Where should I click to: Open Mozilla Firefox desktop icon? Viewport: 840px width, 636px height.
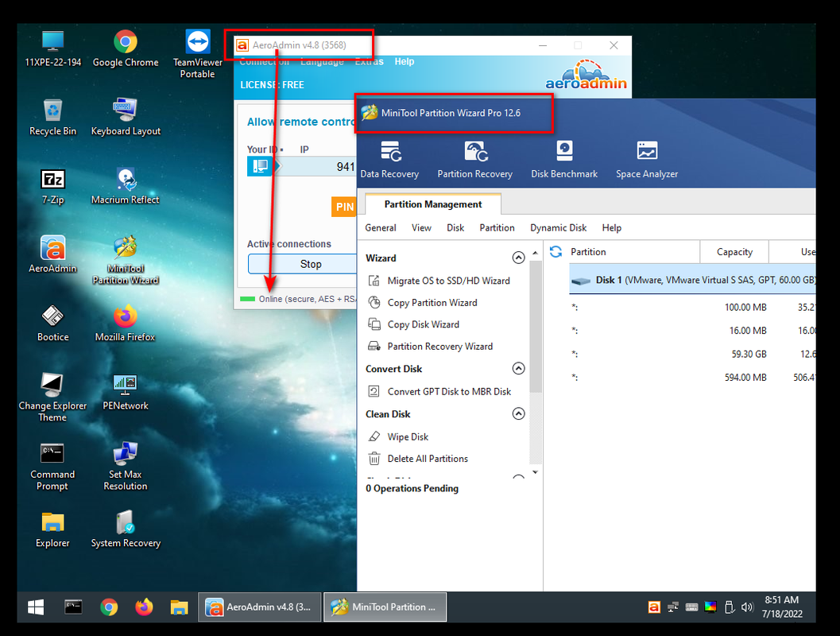pos(126,323)
